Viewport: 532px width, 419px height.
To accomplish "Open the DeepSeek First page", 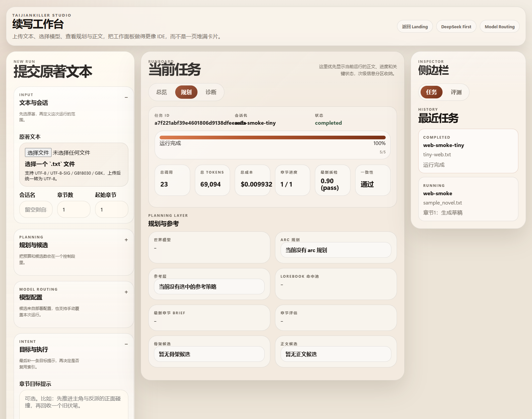I will point(456,26).
